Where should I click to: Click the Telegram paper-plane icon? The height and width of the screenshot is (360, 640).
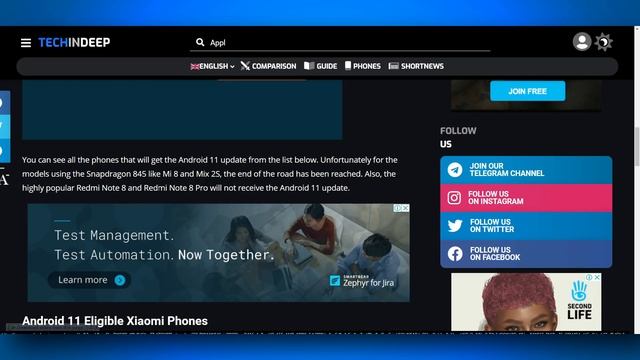pos(455,170)
